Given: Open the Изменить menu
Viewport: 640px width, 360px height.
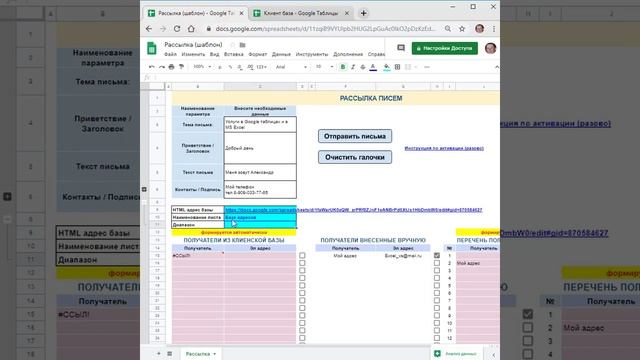Looking at the screenshot, I should pyautogui.click(x=193, y=54).
